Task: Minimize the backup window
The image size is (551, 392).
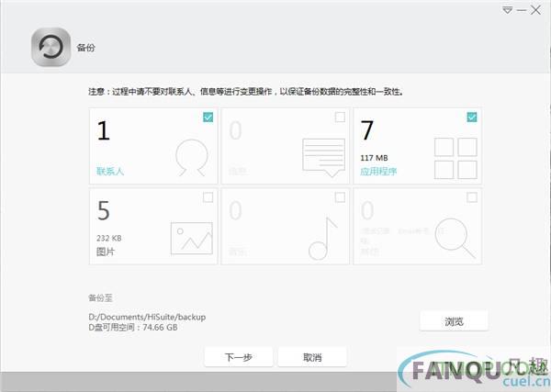Action: click(522, 10)
